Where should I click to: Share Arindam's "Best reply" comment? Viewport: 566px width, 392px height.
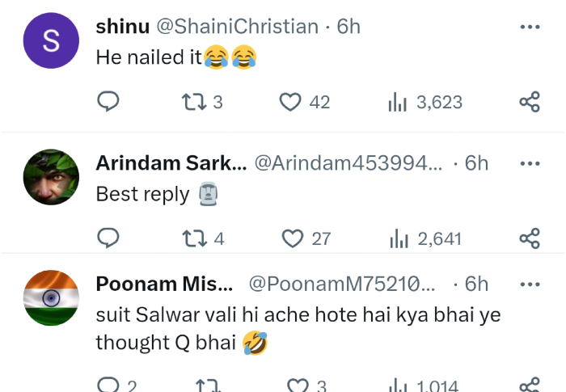(x=529, y=238)
